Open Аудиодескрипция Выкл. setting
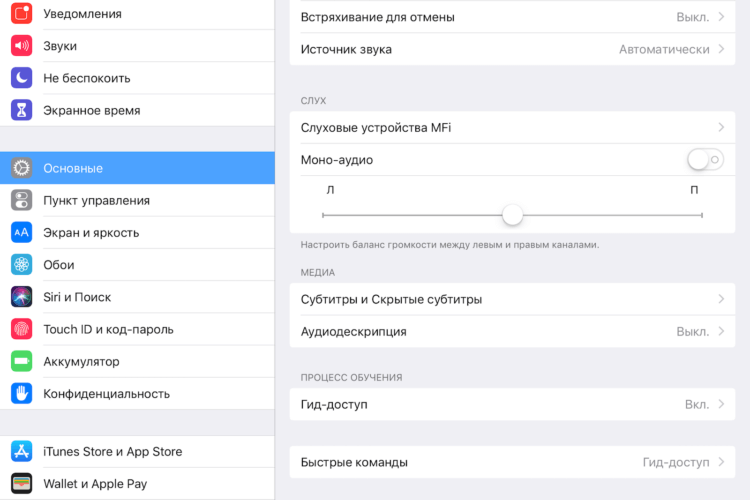 tap(512, 331)
